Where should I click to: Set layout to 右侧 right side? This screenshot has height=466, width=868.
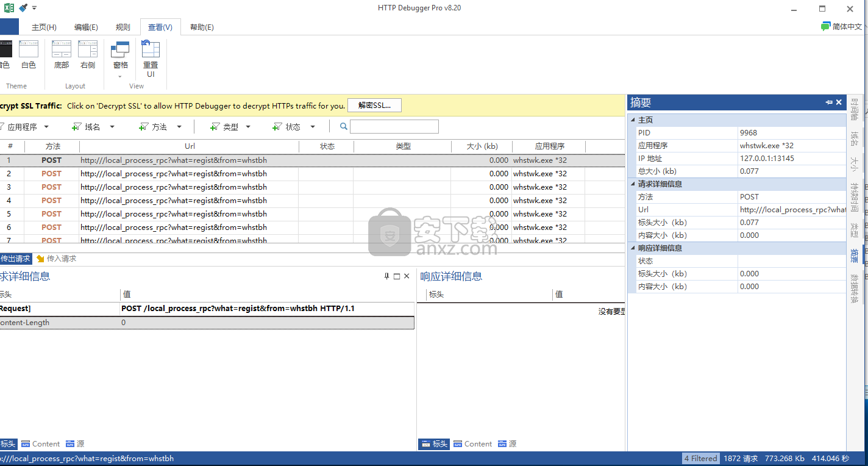click(88, 55)
